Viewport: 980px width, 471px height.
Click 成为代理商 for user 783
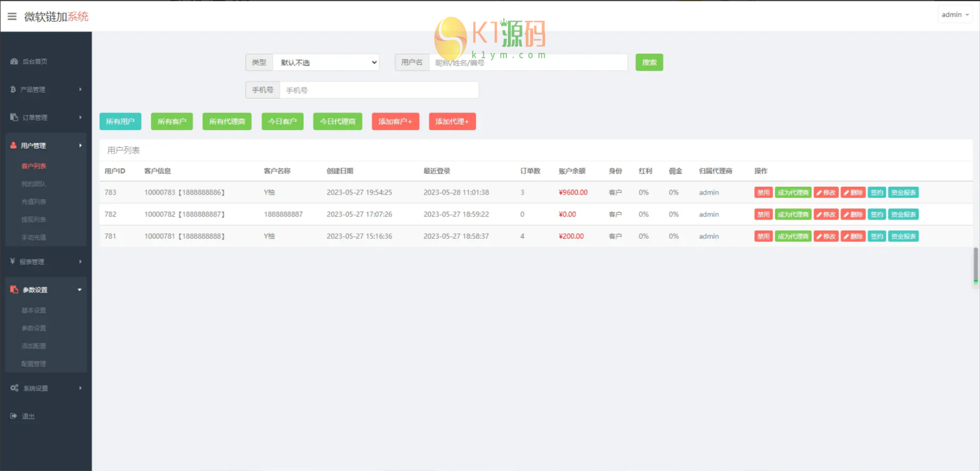point(793,192)
